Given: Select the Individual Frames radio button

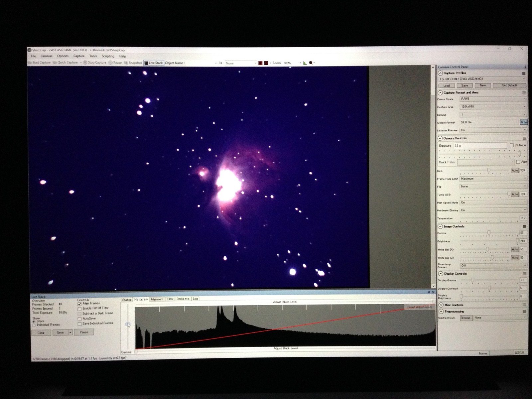Looking at the screenshot, I should point(34,325).
